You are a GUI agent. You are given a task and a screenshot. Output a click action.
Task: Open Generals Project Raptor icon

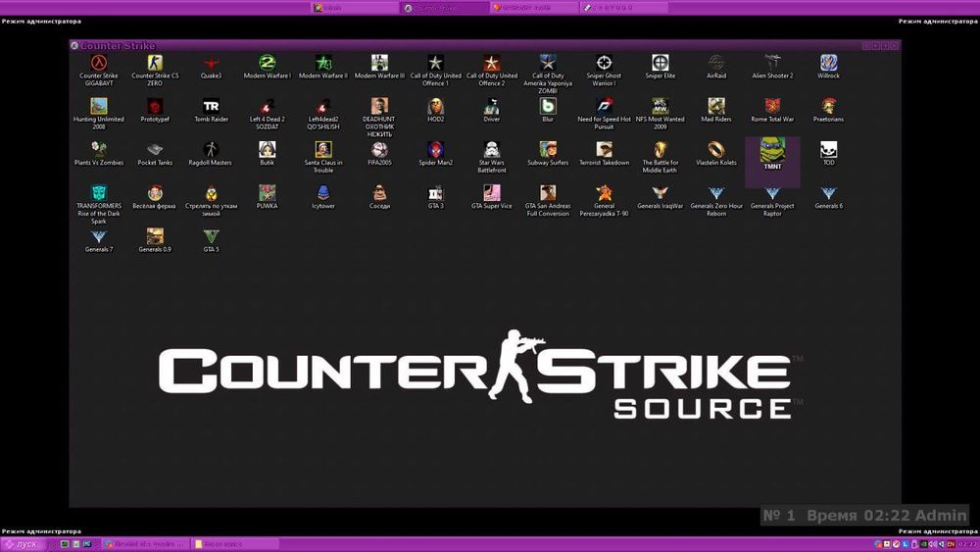tap(772, 193)
